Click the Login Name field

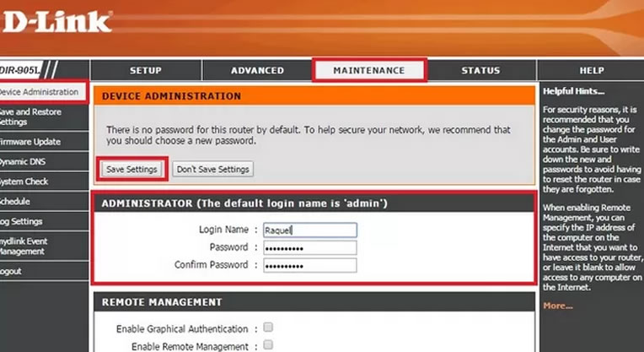pyautogui.click(x=309, y=230)
